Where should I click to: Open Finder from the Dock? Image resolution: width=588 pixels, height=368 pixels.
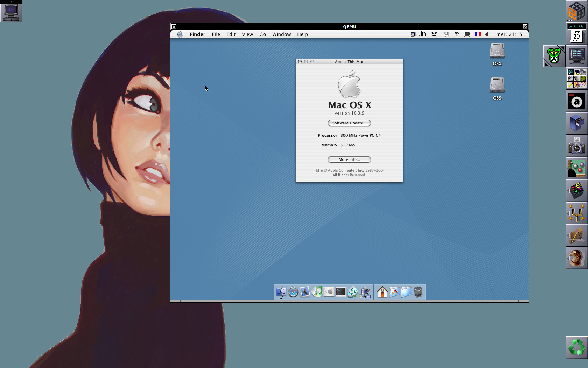pyautogui.click(x=281, y=292)
